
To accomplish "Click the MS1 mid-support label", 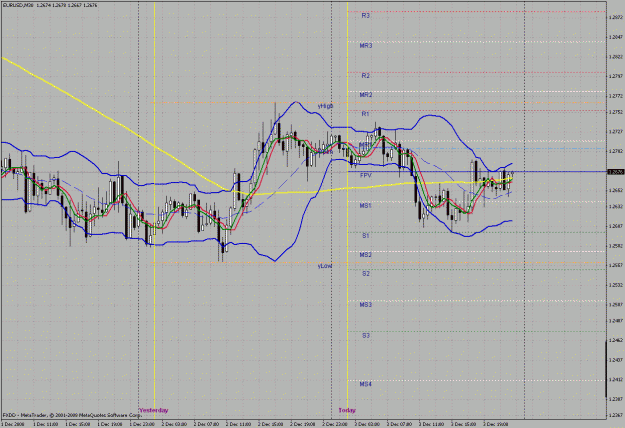I will (366, 206).
